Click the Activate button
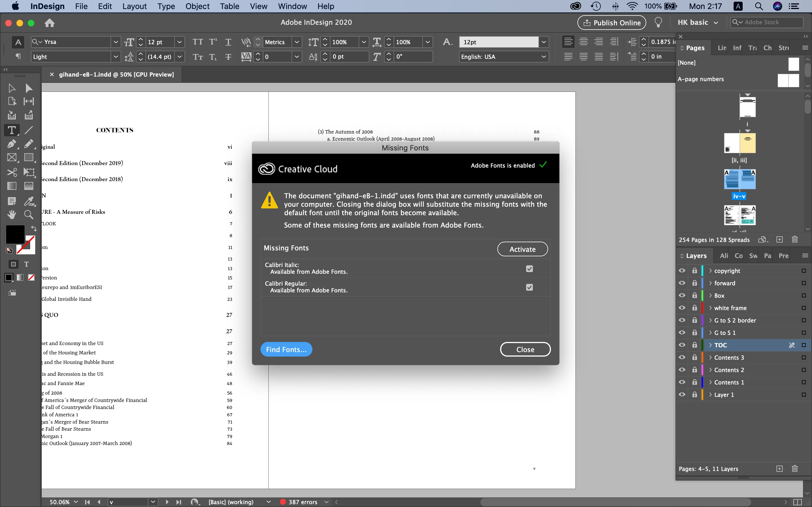Image resolution: width=812 pixels, height=507 pixels. (522, 249)
